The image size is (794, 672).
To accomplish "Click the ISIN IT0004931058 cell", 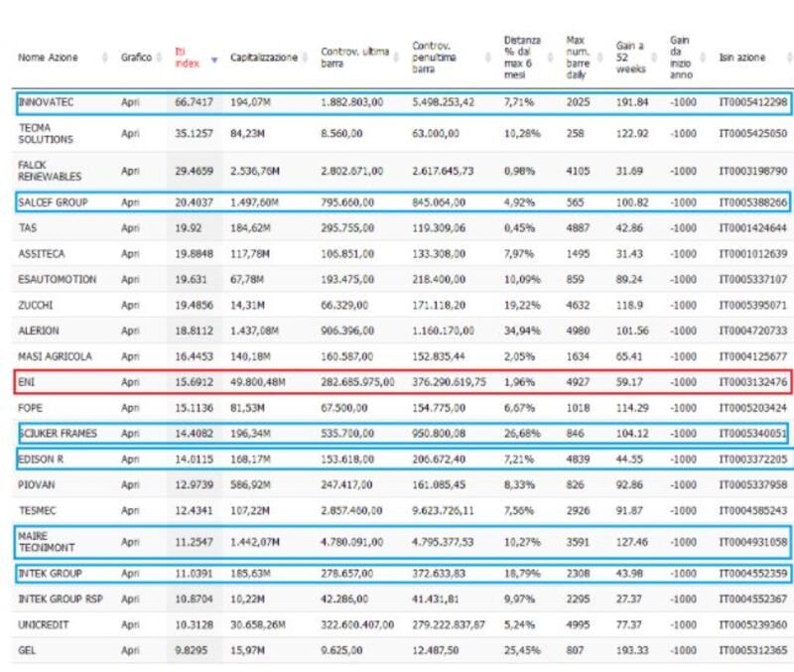I will (753, 542).
